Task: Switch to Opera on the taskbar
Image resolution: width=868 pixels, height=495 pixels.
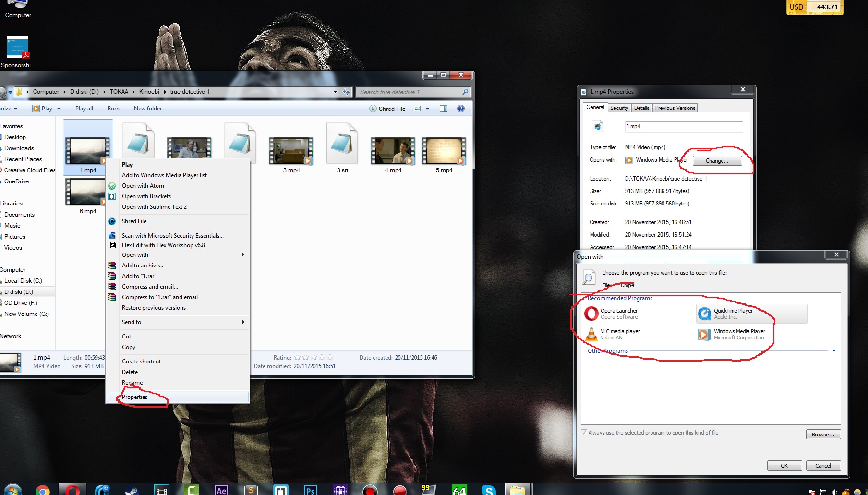Action: pyautogui.click(x=72, y=490)
